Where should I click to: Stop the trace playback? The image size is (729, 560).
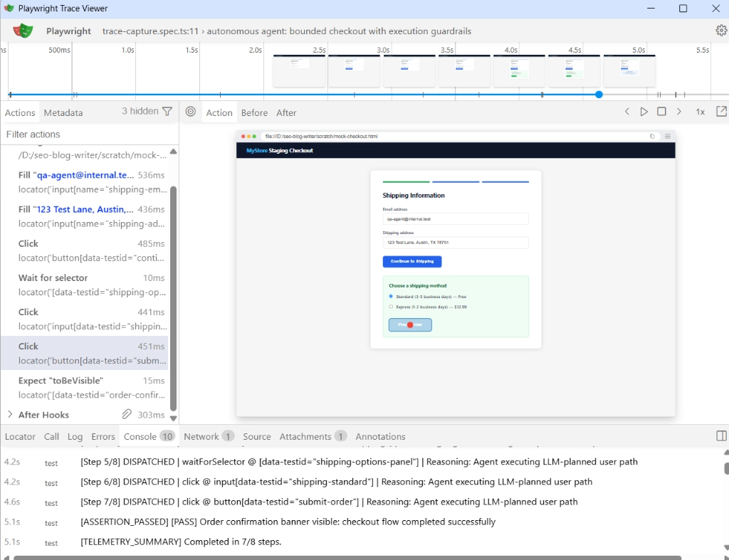661,112
